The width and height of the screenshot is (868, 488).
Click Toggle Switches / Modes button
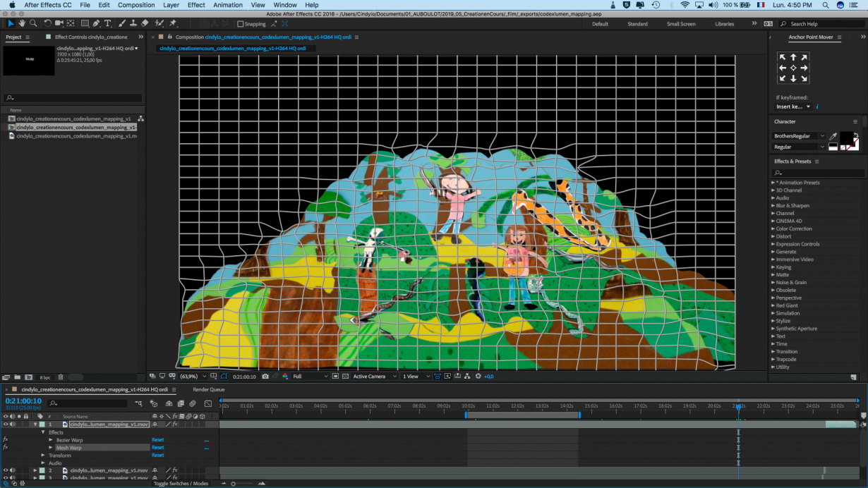point(181,483)
